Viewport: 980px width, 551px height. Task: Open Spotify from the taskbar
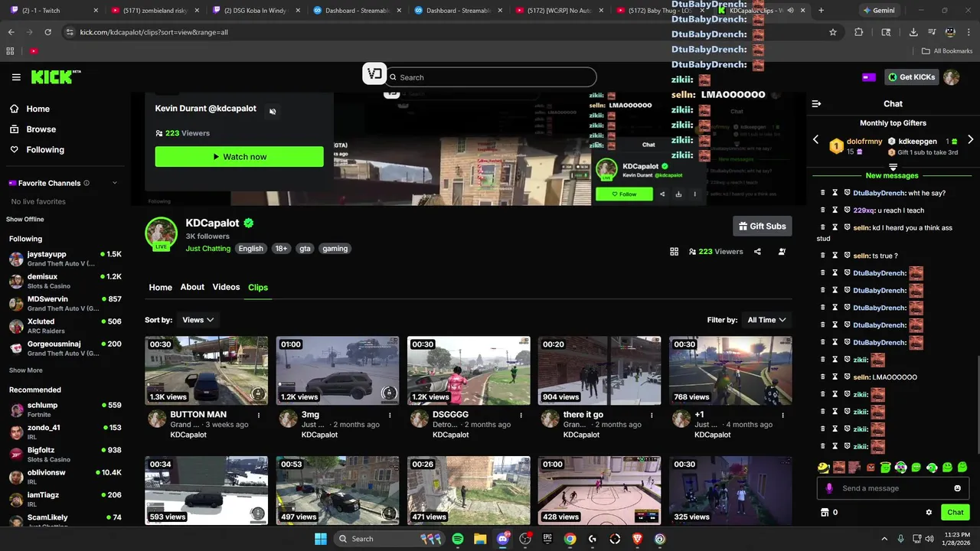[458, 539]
